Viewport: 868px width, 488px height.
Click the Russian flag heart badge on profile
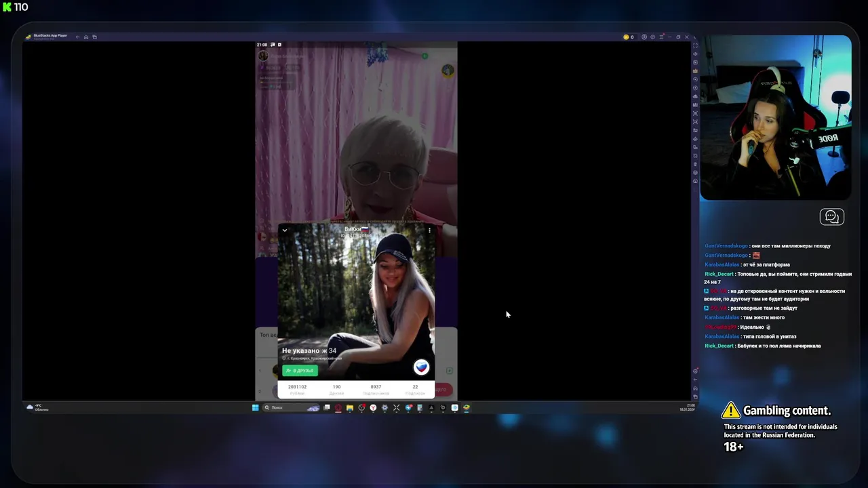(x=421, y=367)
